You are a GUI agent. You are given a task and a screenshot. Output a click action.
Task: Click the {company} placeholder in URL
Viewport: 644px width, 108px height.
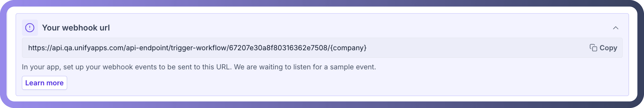point(348,48)
